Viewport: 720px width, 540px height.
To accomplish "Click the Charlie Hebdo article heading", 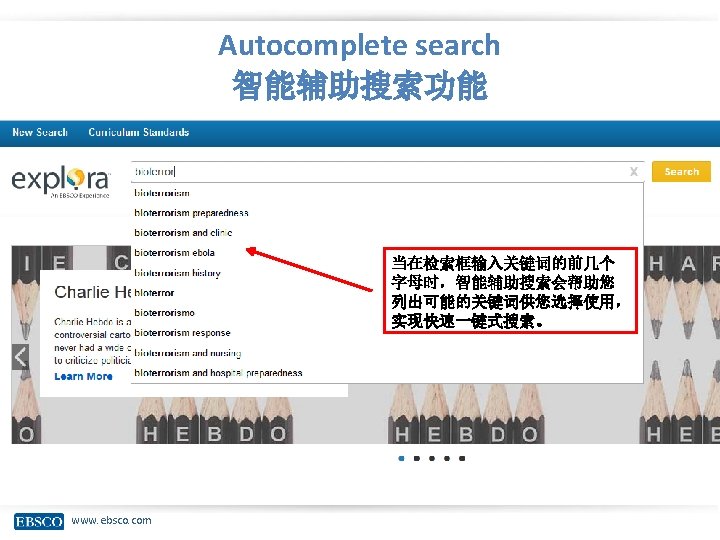I will click(93, 292).
